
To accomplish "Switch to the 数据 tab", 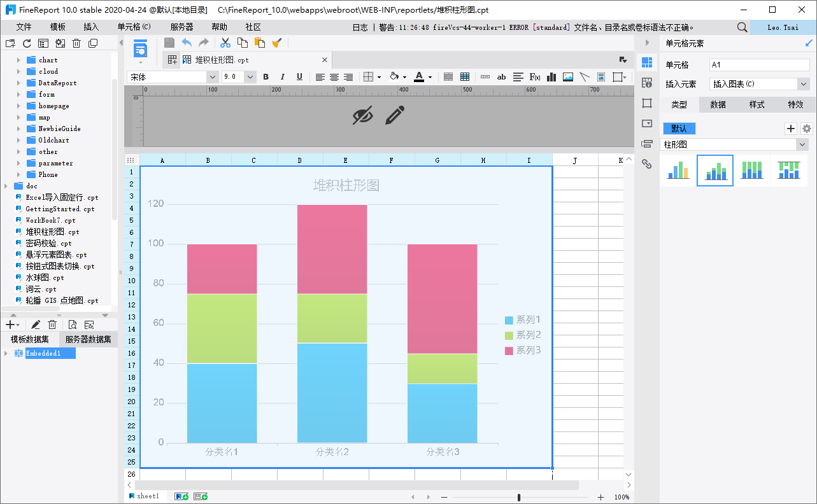I will click(x=718, y=104).
